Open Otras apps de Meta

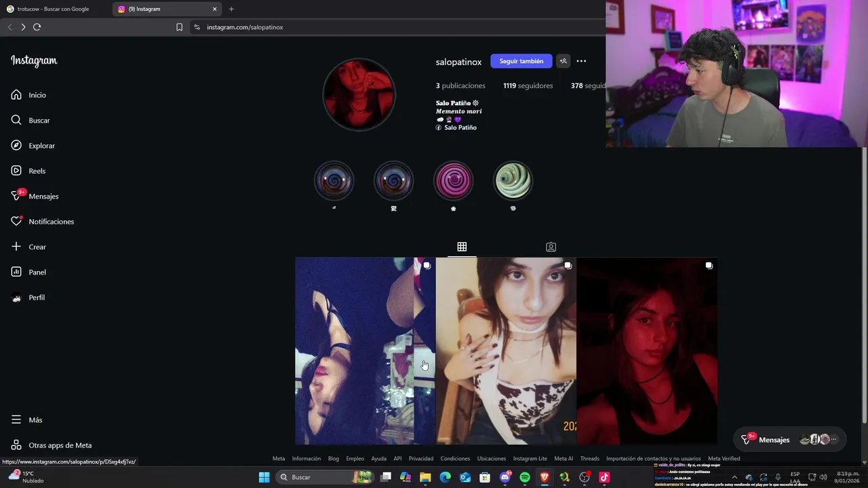(51, 445)
